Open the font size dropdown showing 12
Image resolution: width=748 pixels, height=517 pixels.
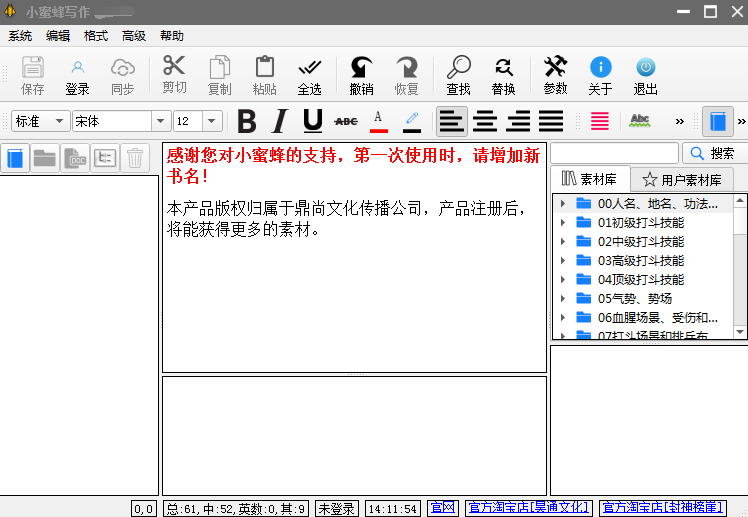211,121
